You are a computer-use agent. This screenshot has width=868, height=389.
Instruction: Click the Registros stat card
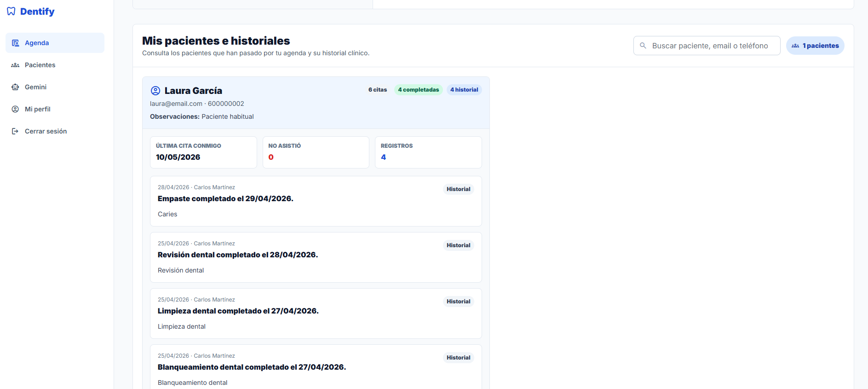[428, 152]
